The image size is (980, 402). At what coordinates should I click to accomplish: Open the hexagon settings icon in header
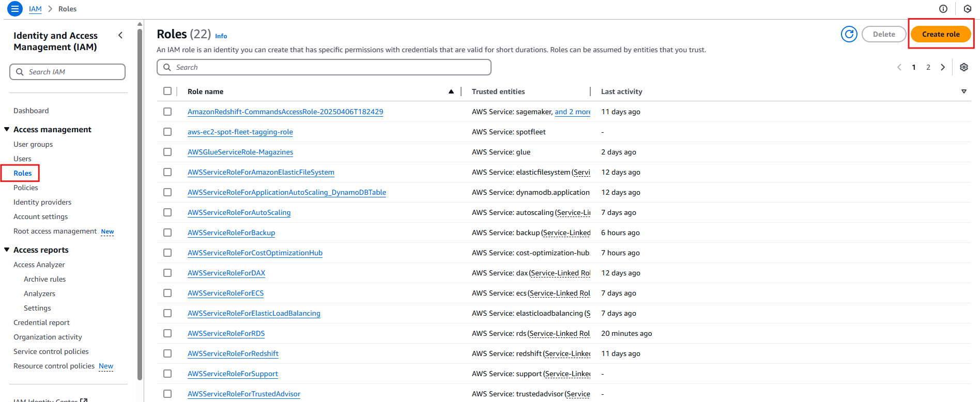tap(968, 9)
